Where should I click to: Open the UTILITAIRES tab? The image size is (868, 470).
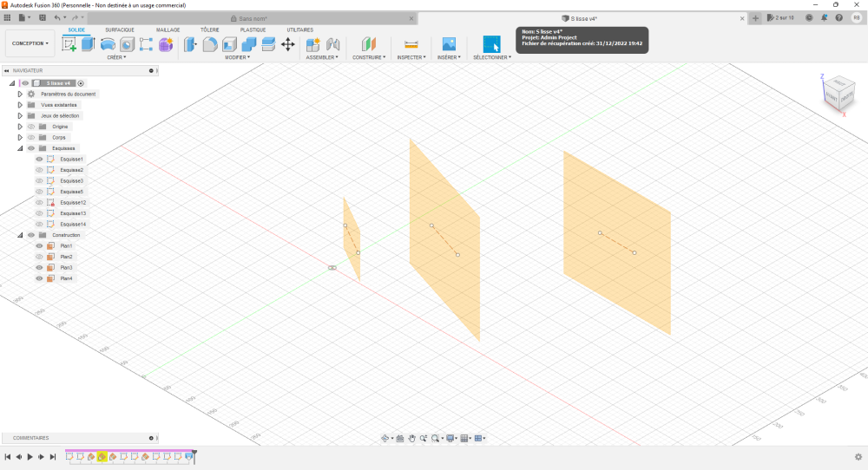tap(299, 29)
